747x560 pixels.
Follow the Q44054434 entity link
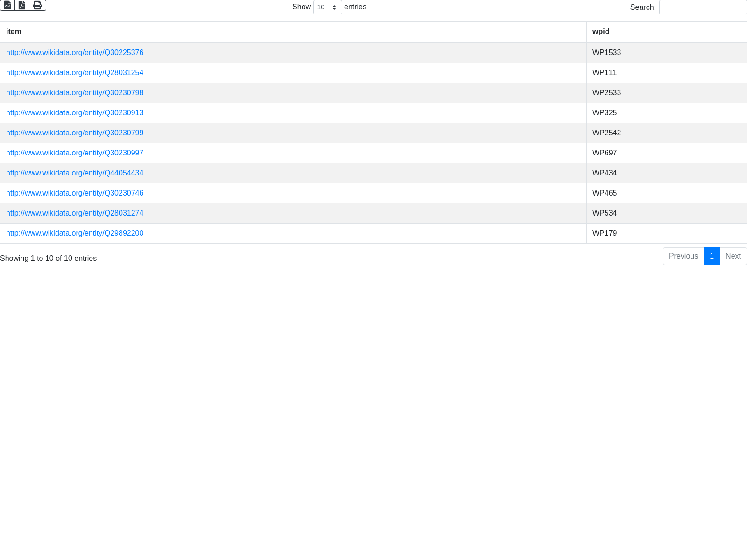coord(75,173)
